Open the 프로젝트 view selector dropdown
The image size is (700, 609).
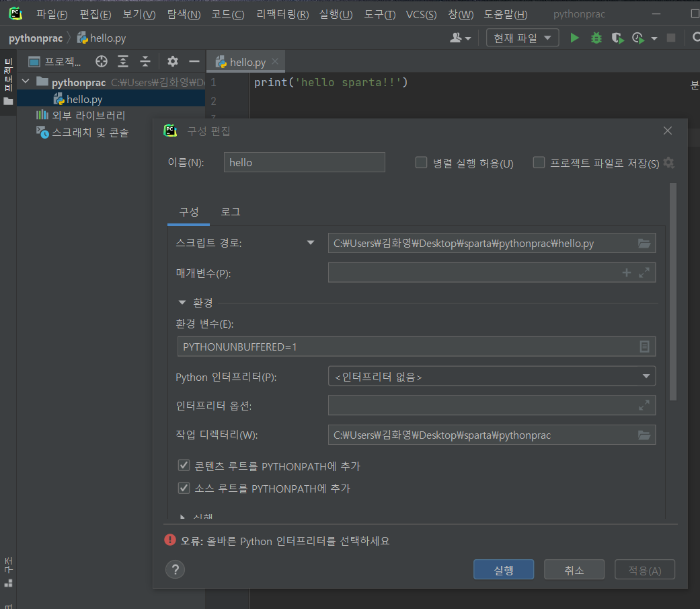[55, 61]
